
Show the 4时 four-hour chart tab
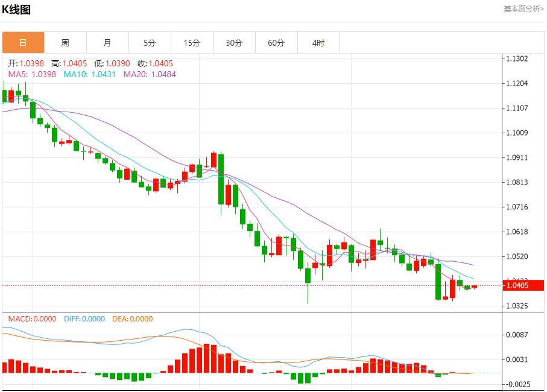point(318,43)
